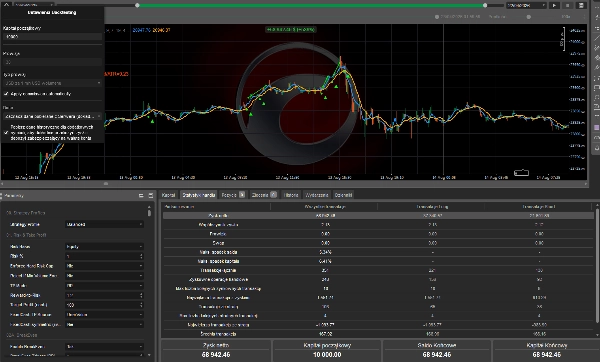
Task: Click the 'Prowizje' statistics row label
Action: click(x=218, y=234)
